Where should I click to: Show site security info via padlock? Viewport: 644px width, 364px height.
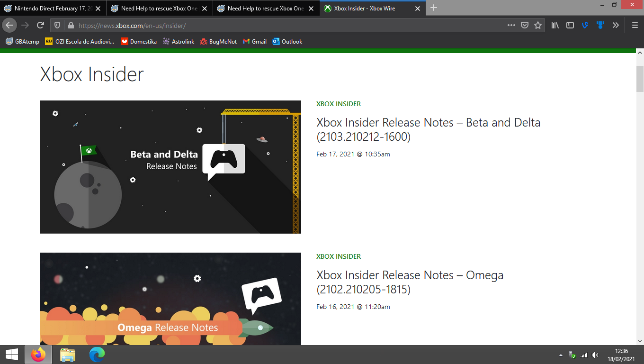click(71, 26)
